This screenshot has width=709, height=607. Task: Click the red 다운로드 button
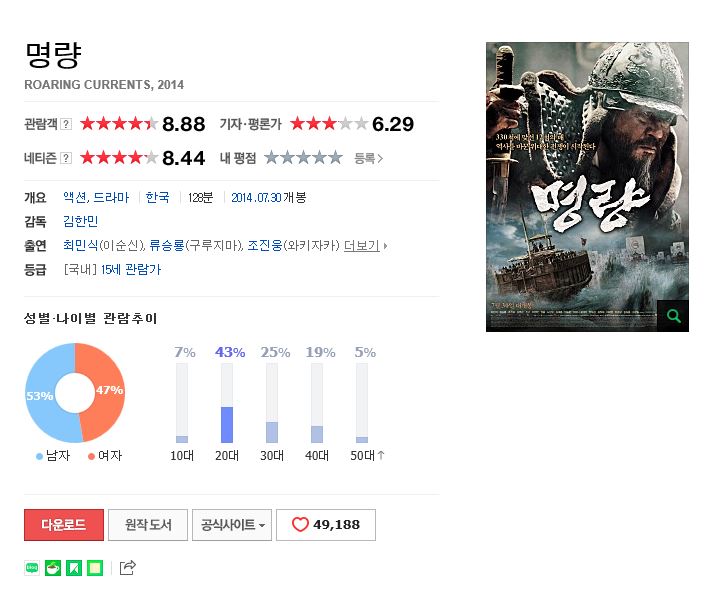(x=64, y=525)
